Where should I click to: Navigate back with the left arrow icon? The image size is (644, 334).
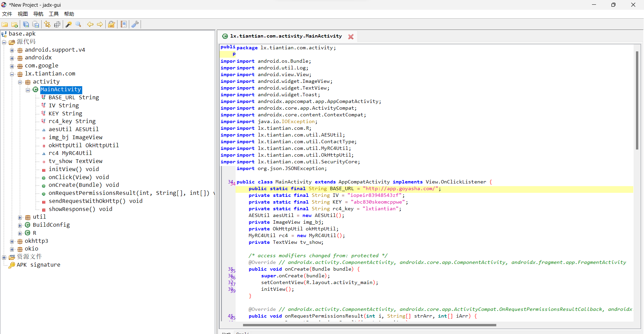click(90, 24)
